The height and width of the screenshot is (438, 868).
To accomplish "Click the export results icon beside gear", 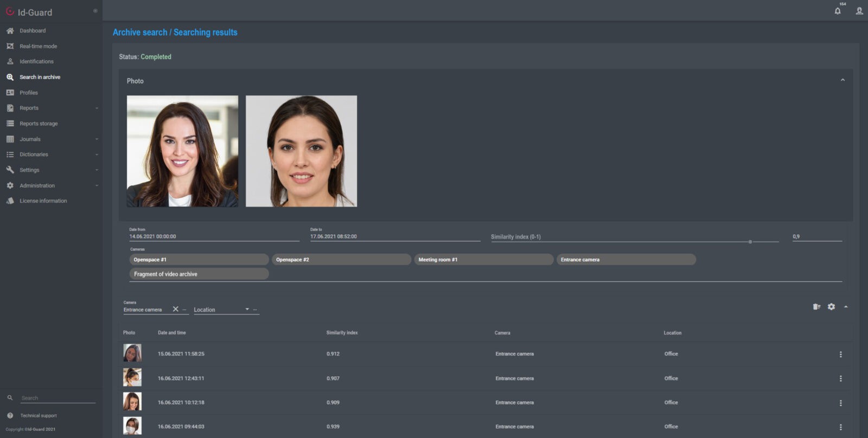I will click(816, 307).
